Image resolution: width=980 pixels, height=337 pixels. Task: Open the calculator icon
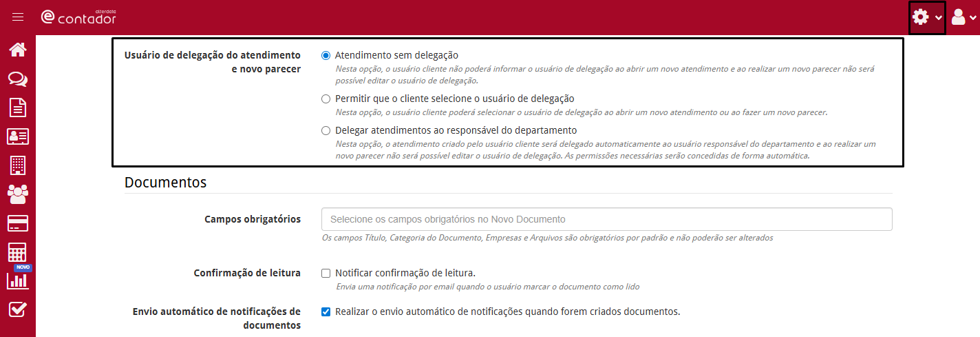click(18, 252)
